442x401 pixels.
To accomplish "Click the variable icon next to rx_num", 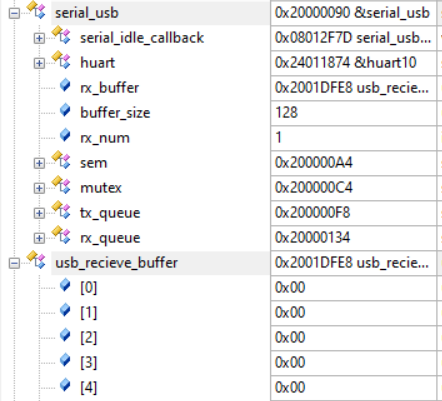I will coord(65,135).
